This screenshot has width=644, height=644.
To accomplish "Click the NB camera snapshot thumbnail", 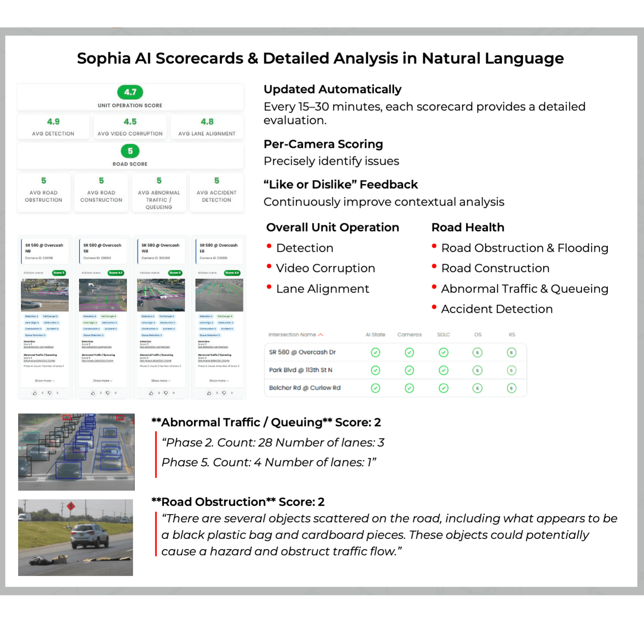I will (x=44, y=295).
